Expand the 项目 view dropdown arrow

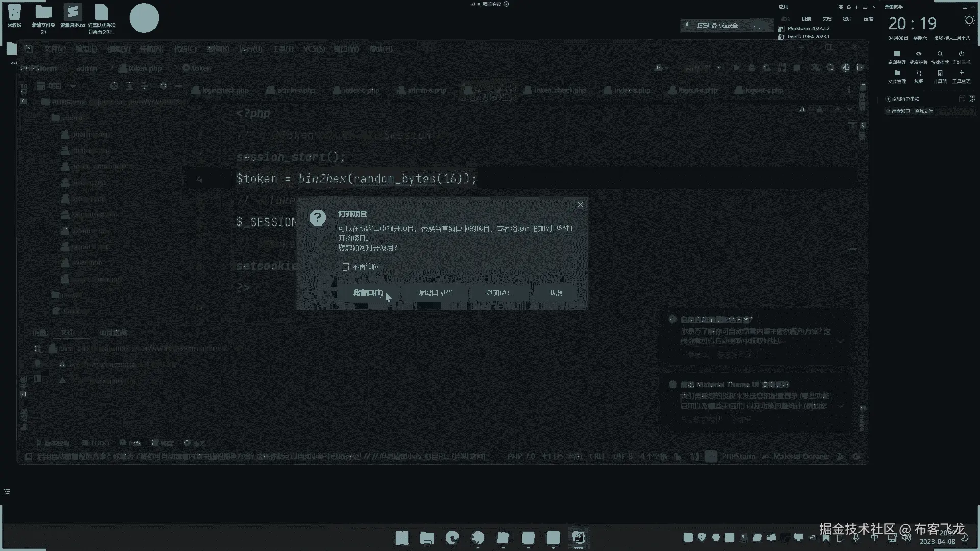tap(73, 86)
